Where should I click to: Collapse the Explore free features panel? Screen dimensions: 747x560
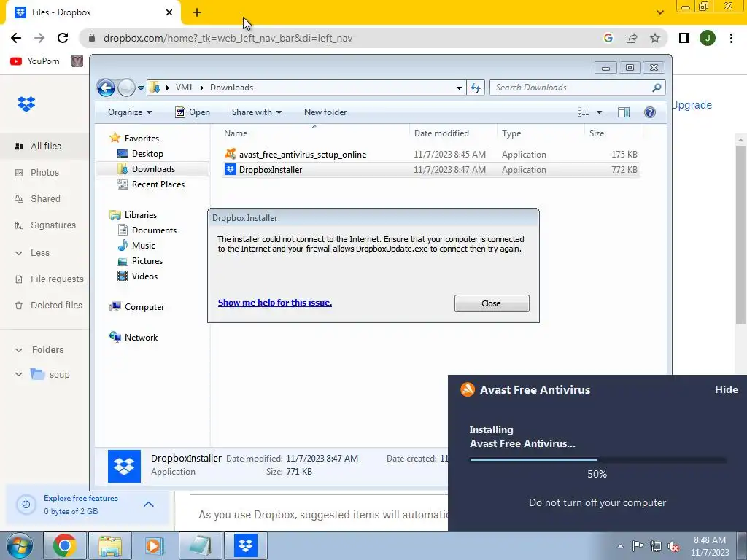[149, 505]
